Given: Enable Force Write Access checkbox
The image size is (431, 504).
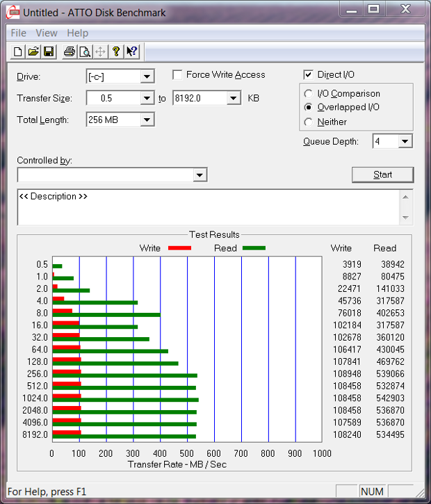Looking at the screenshot, I should pyautogui.click(x=178, y=75).
